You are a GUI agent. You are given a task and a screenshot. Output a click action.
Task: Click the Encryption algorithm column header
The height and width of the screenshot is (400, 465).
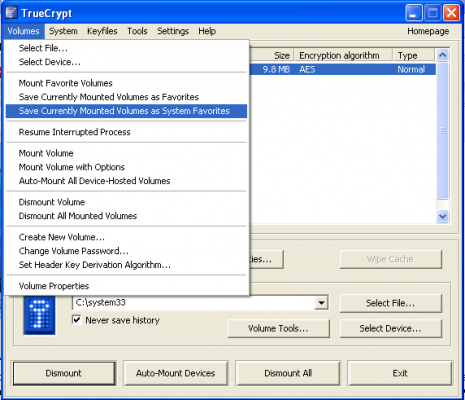coord(343,55)
